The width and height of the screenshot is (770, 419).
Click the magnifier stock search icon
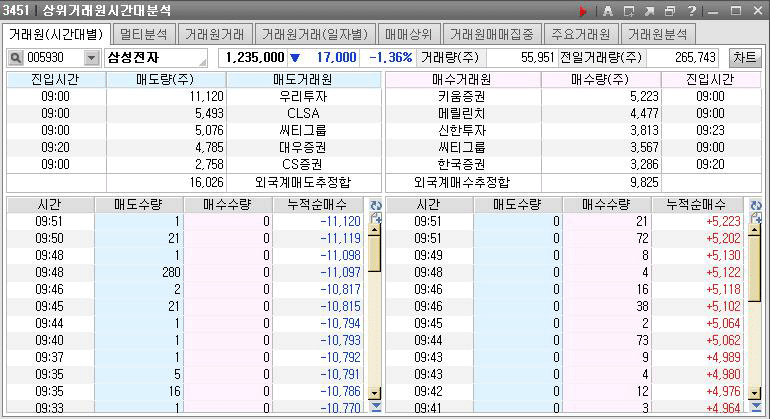pos(16,58)
